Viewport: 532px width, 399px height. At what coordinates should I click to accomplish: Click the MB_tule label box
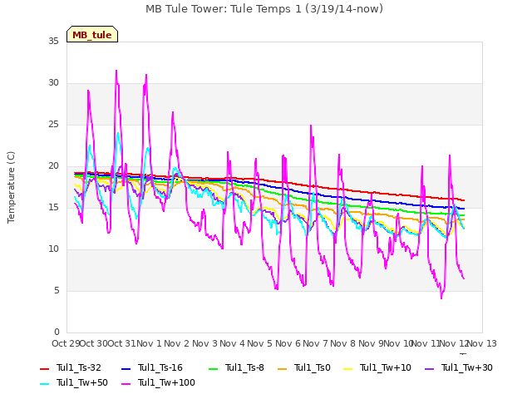point(92,34)
